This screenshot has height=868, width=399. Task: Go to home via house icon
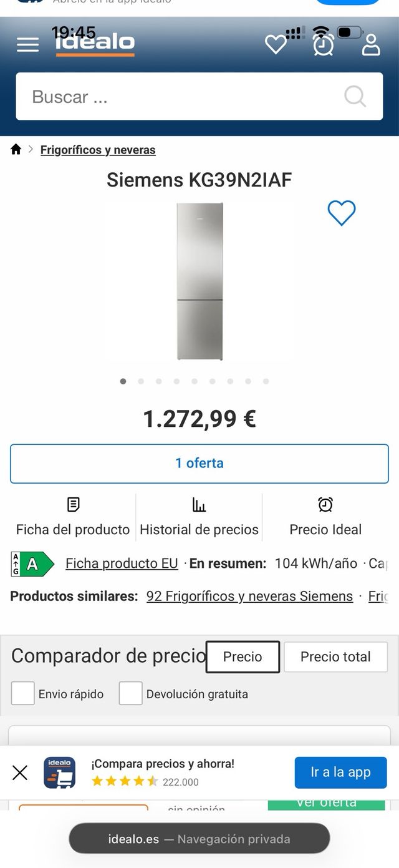click(x=16, y=150)
